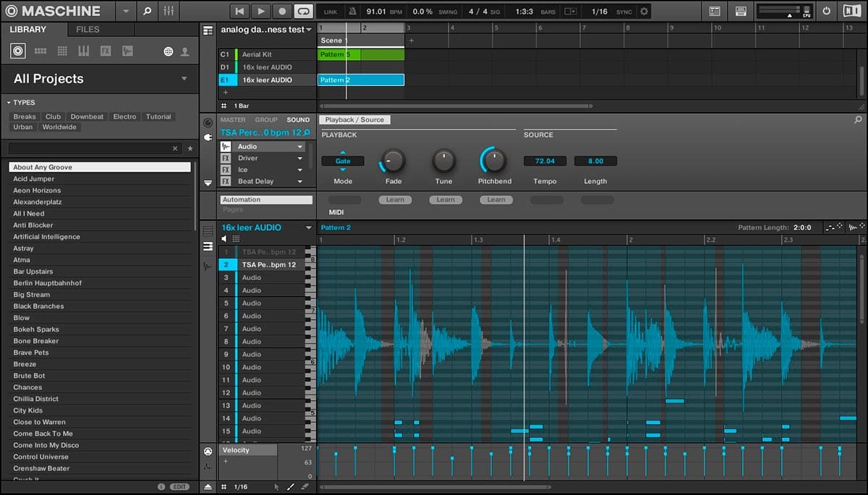Click the Restart transport button

click(x=239, y=11)
